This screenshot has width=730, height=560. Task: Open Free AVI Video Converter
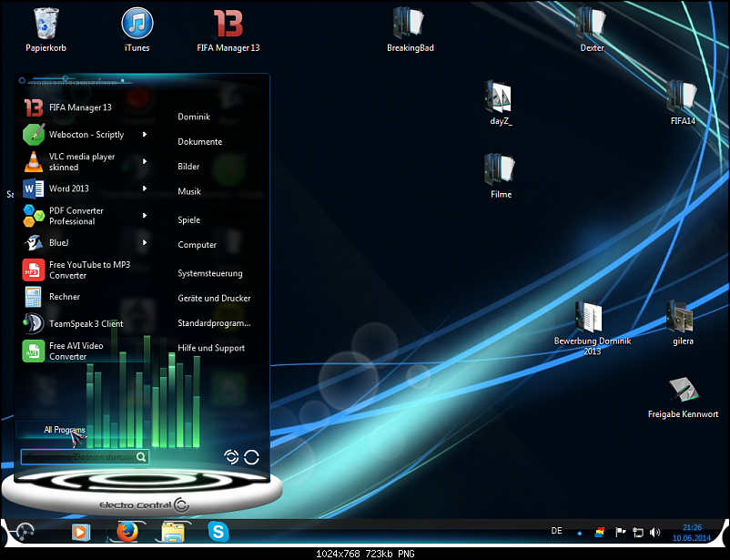[85, 351]
